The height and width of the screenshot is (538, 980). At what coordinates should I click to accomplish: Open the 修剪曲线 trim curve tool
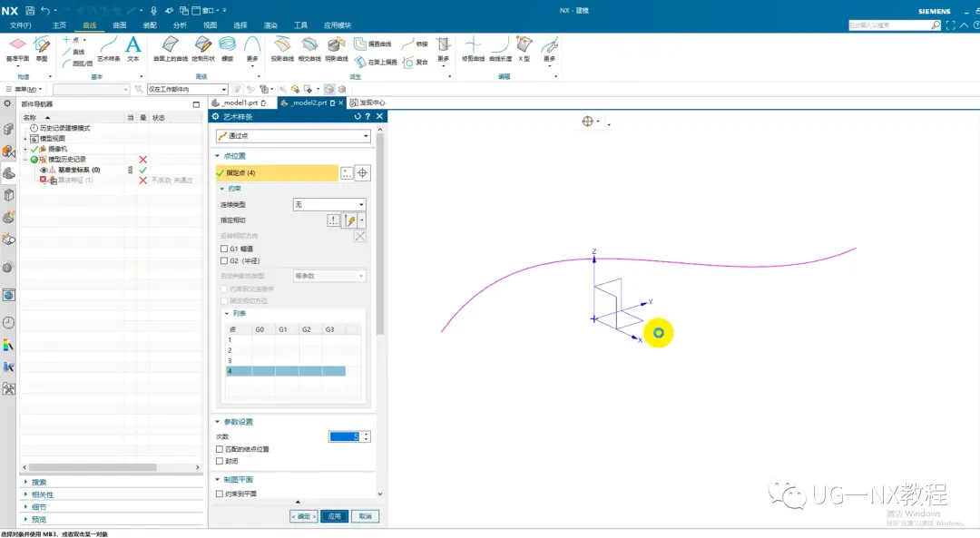473,49
